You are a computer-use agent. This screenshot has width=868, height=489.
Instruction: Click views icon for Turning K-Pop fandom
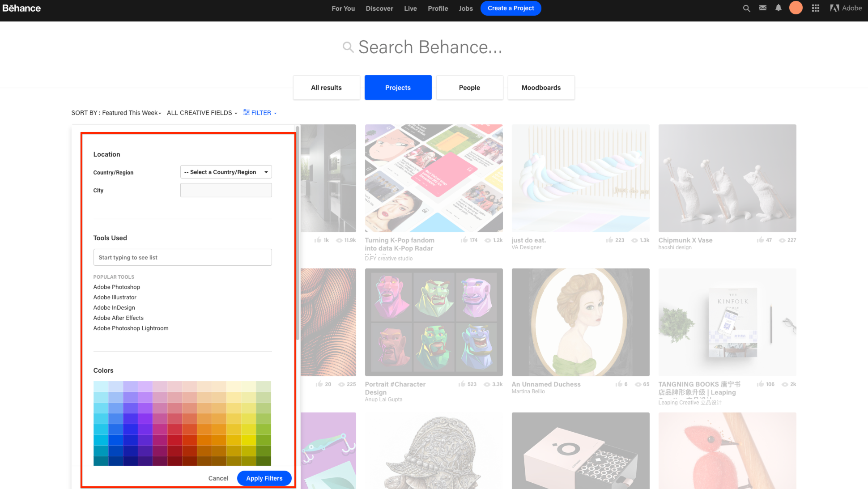(488, 240)
